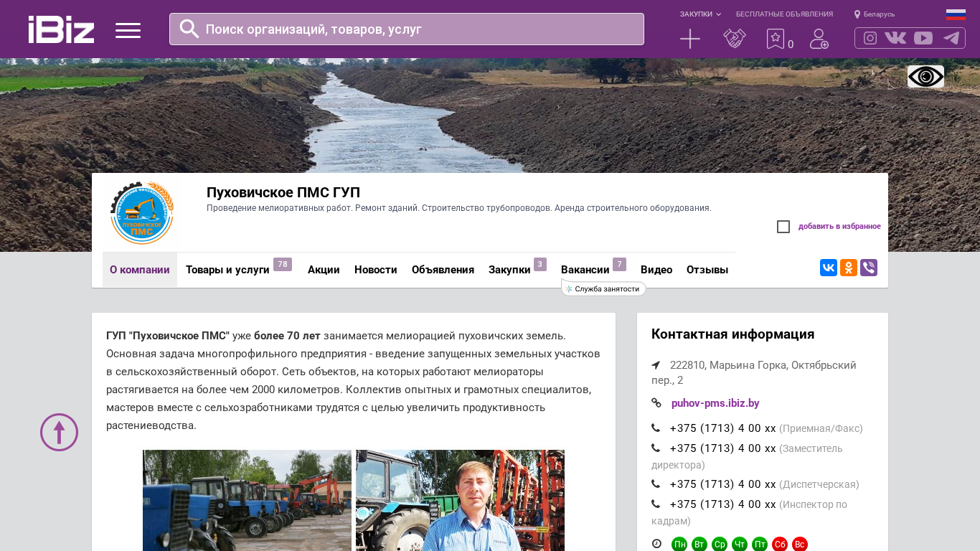980x551 pixels.
Task: Open the Telegram channel icon
Action: pyautogui.click(x=951, y=38)
